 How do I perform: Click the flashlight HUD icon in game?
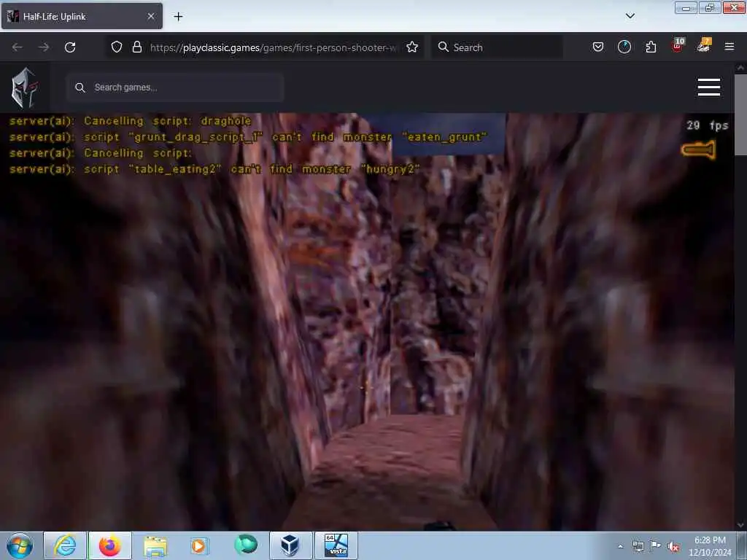pyautogui.click(x=698, y=150)
